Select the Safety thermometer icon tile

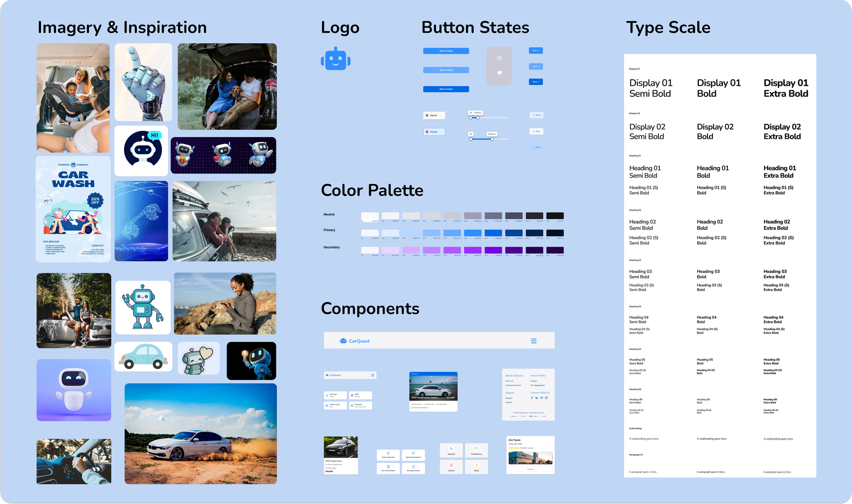pos(476,467)
